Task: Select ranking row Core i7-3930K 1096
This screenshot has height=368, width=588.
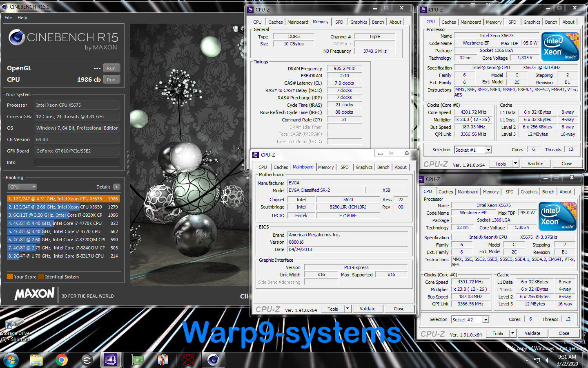Action: coord(63,215)
